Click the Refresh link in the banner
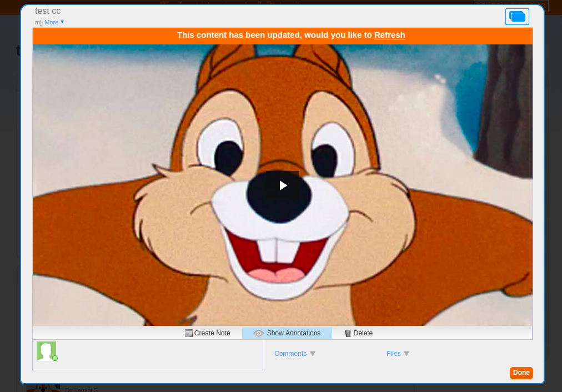Viewport: 562px width, 392px height. tap(389, 35)
